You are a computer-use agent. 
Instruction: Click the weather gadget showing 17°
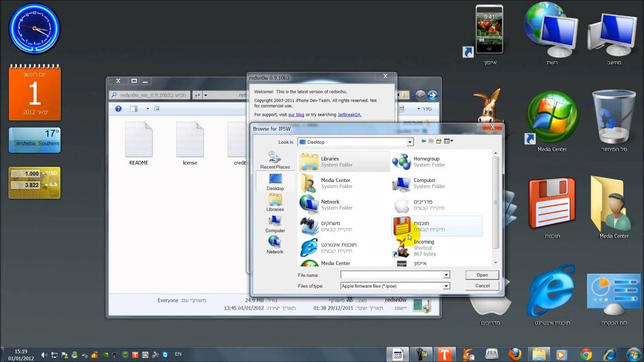(x=35, y=140)
